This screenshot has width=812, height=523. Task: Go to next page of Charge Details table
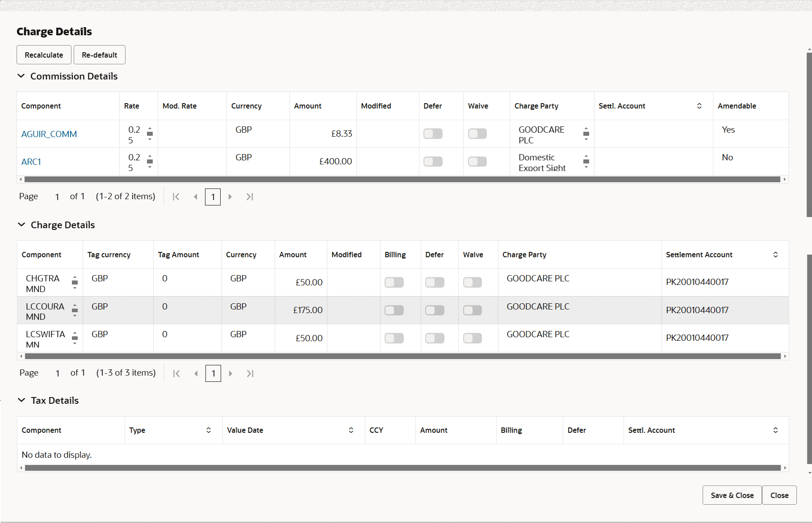pos(230,373)
